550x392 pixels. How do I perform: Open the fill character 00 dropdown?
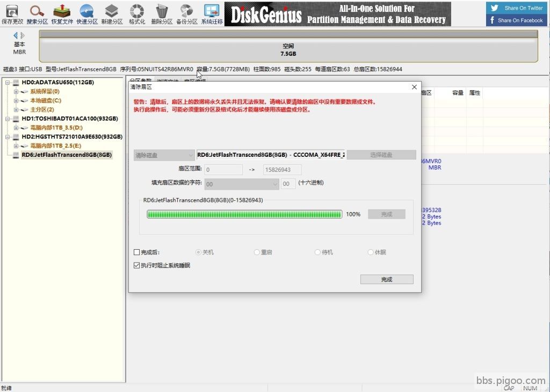click(x=242, y=184)
